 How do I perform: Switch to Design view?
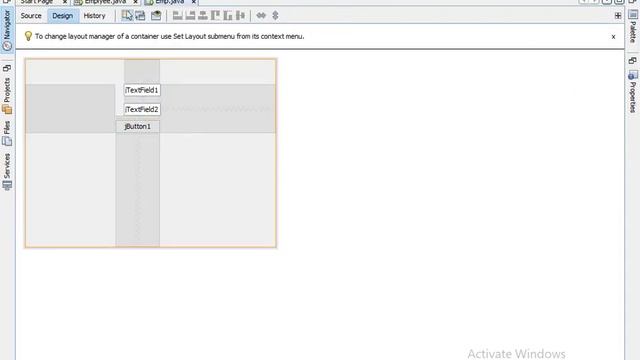pyautogui.click(x=62, y=16)
